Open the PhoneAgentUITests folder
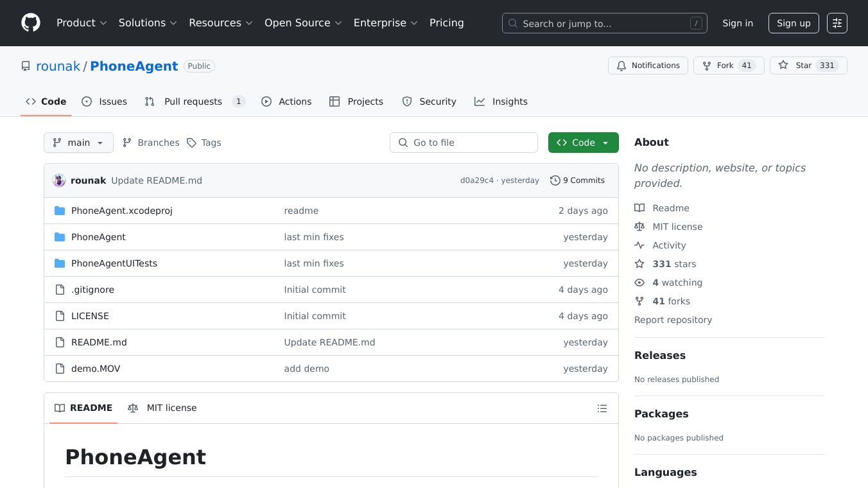 pyautogui.click(x=114, y=263)
